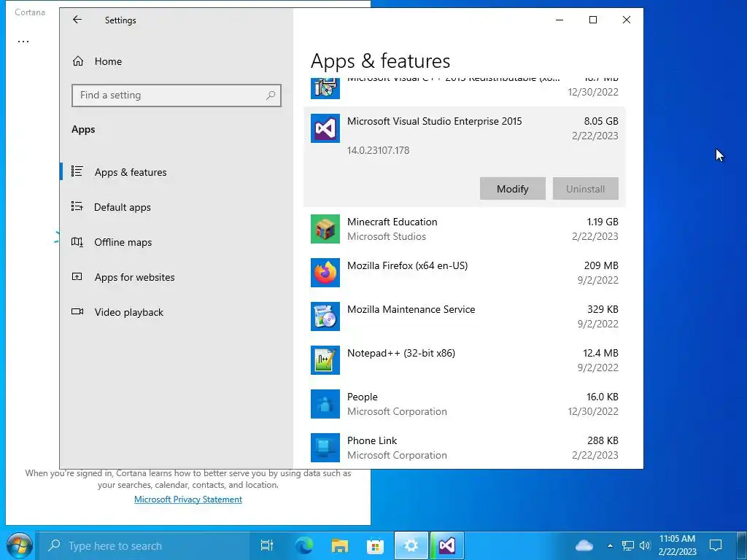Click the disabled Uninstall button
Screen dimensions: 747x560
coord(586,189)
